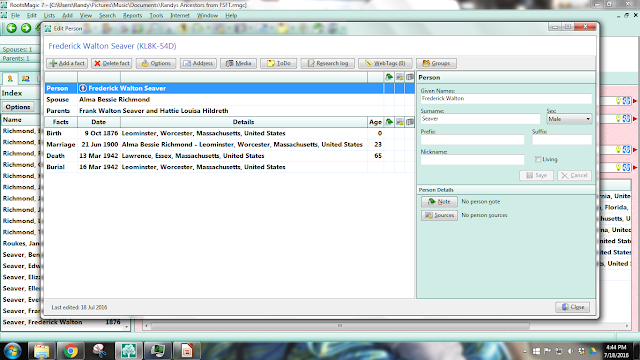
Task: Click the Suffix input field
Action: [562, 140]
